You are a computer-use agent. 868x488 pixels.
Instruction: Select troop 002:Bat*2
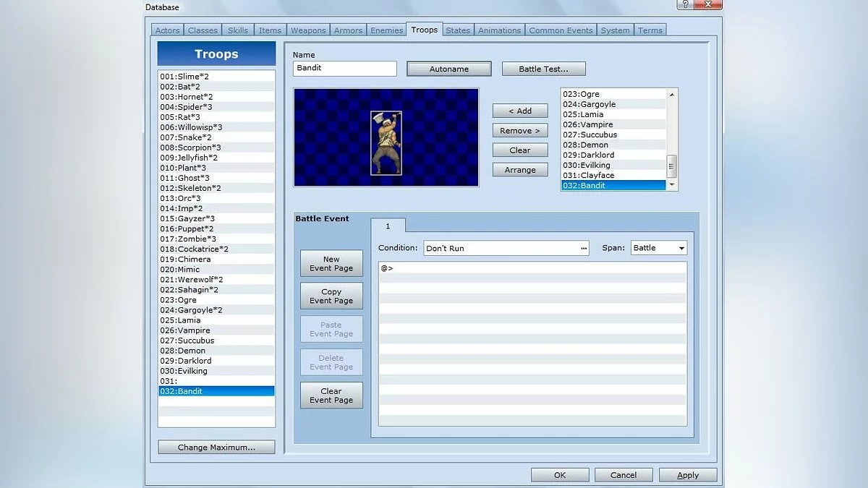[216, 86]
